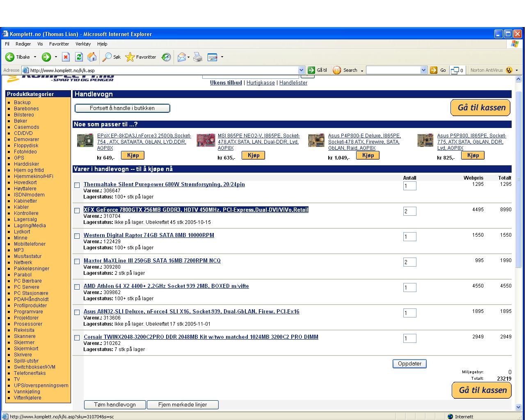
Task: Open Mail button dropdown arrow
Action: [189, 57]
